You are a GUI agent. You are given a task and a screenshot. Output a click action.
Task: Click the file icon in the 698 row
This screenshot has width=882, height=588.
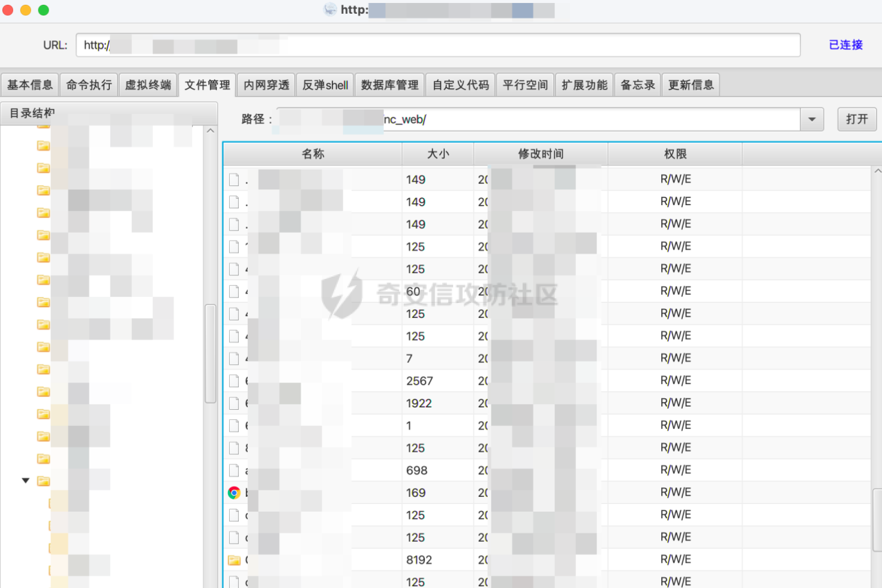pos(234,470)
